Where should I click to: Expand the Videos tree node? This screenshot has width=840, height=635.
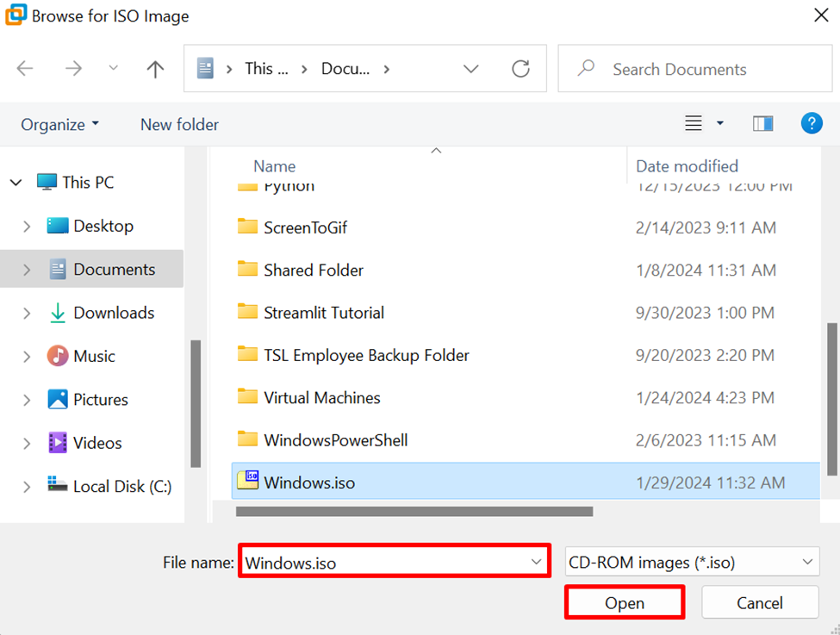point(27,443)
